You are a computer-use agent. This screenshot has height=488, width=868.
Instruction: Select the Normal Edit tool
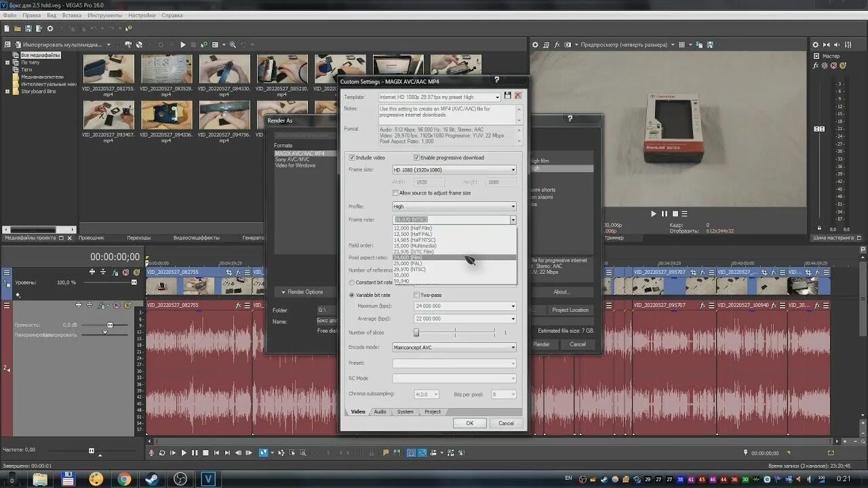pos(263,453)
